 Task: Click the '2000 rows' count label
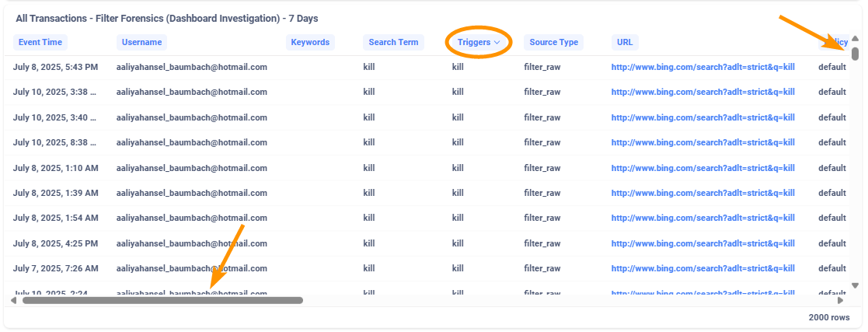point(828,317)
